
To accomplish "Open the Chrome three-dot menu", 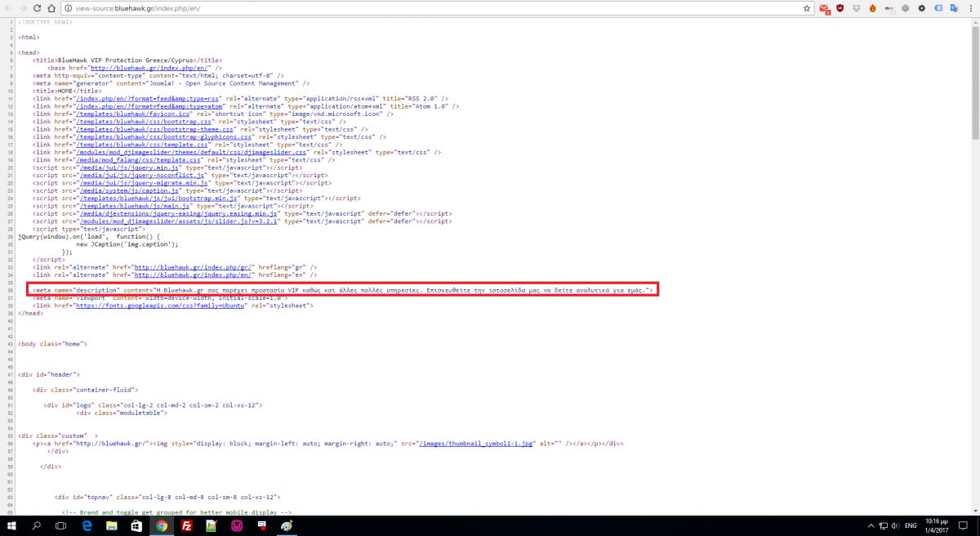I will [x=970, y=8].
